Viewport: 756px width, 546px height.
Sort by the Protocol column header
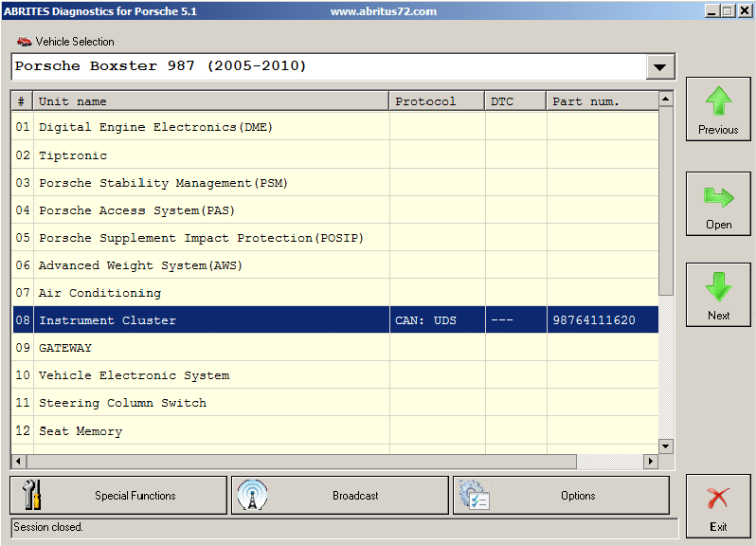click(436, 101)
